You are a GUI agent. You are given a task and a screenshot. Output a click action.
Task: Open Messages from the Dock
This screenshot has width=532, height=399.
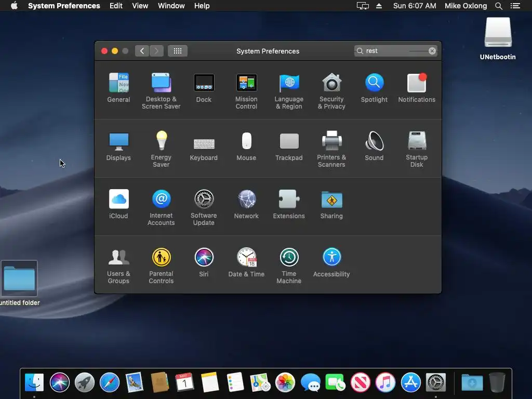click(x=310, y=382)
